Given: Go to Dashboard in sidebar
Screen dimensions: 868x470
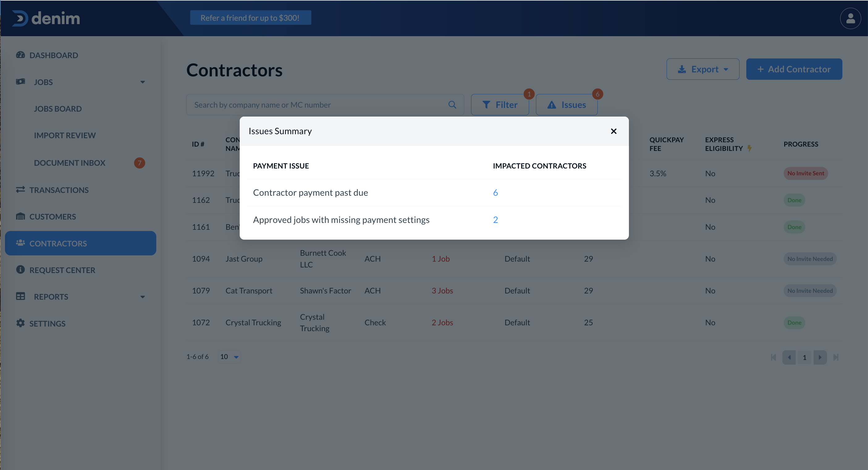Looking at the screenshot, I should coord(53,55).
